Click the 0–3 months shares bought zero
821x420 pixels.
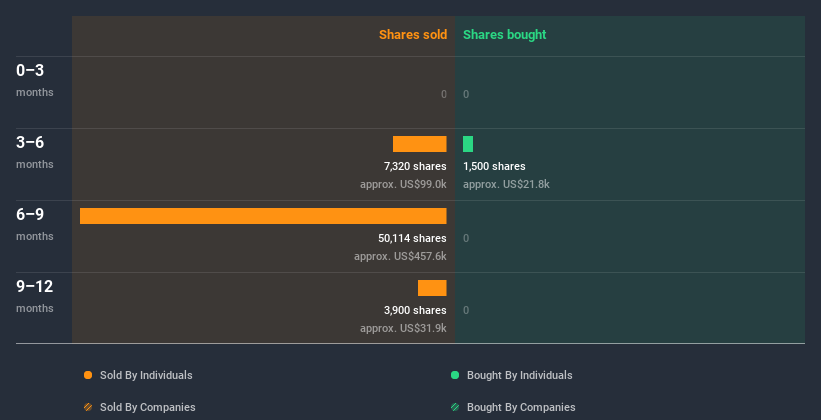pyautogui.click(x=466, y=94)
